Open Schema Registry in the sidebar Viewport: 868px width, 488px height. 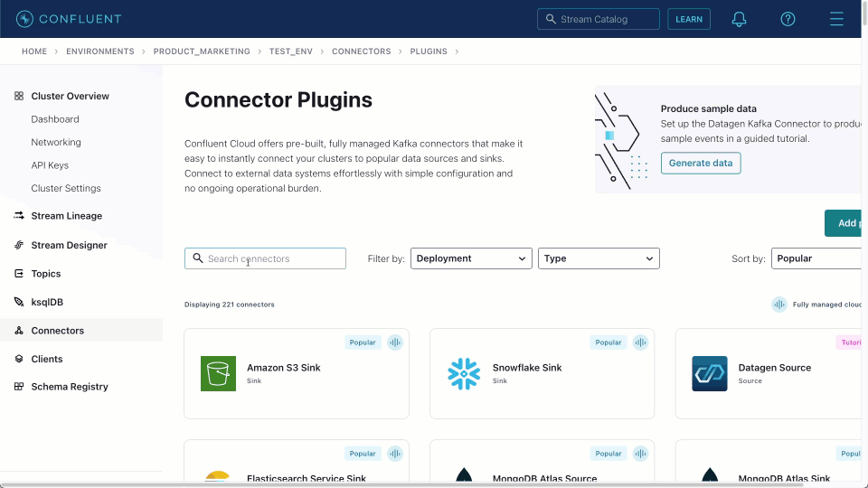click(x=70, y=387)
